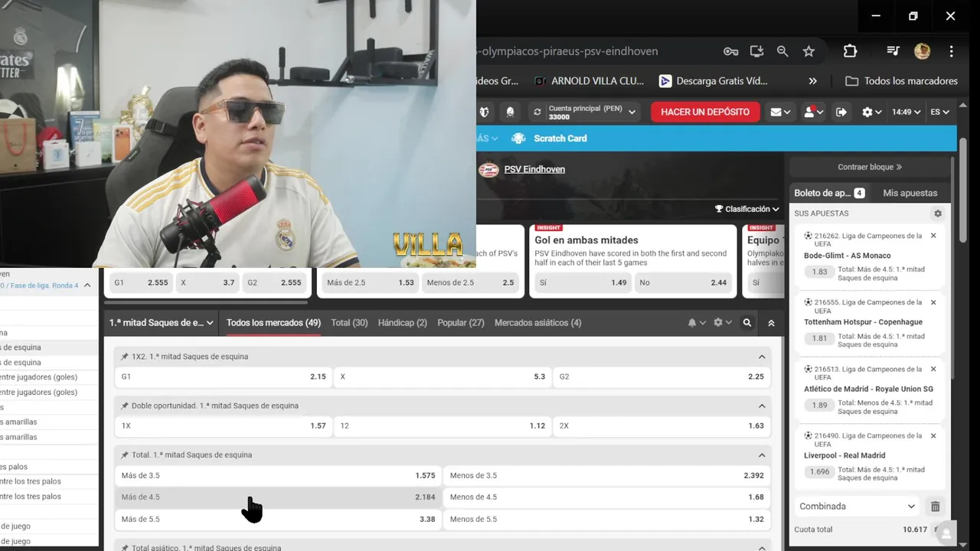980x551 pixels.
Task: Remove the Tottenham Hotspur - Copenhague bet
Action: coord(933,302)
